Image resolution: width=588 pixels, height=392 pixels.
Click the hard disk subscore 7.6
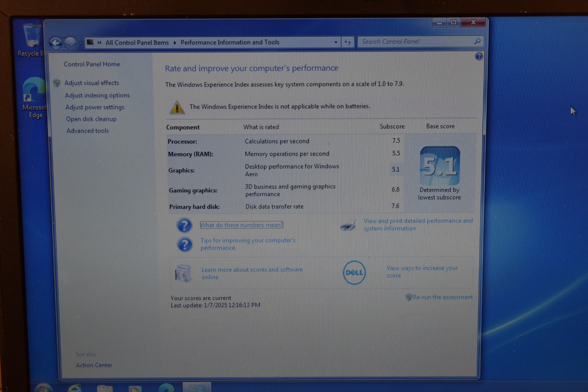pyautogui.click(x=395, y=206)
